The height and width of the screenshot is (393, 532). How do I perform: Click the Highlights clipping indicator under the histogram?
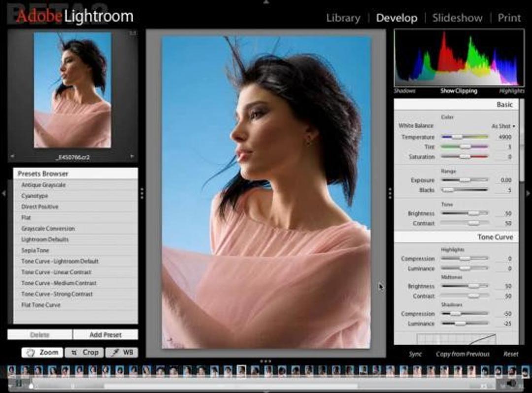[x=513, y=91]
